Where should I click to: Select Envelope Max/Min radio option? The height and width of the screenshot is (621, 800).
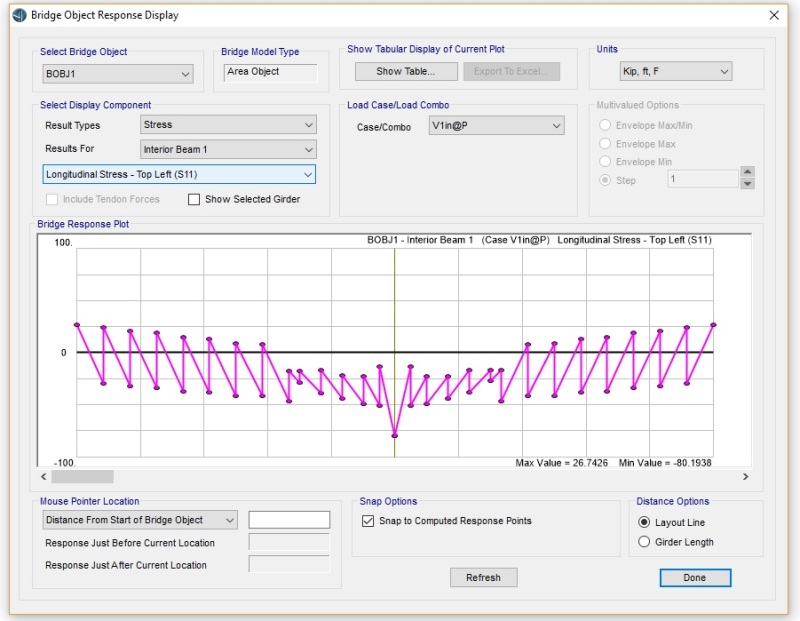(605, 126)
